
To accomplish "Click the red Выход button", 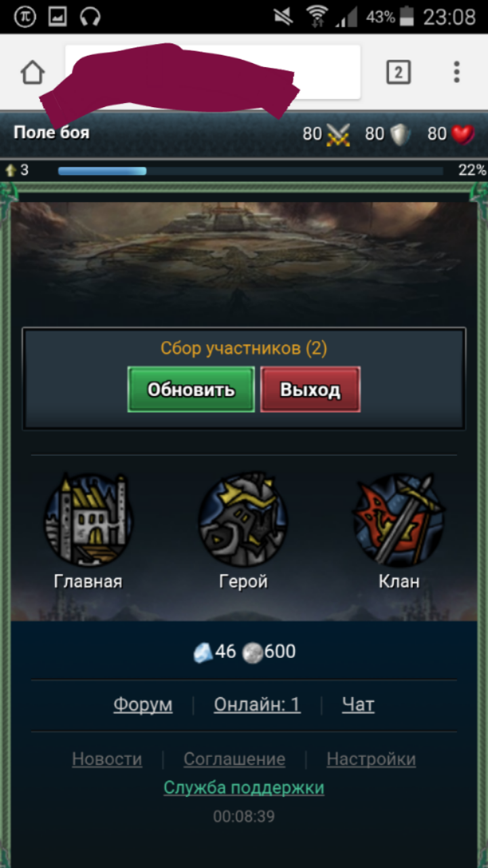I will pyautogui.click(x=310, y=389).
